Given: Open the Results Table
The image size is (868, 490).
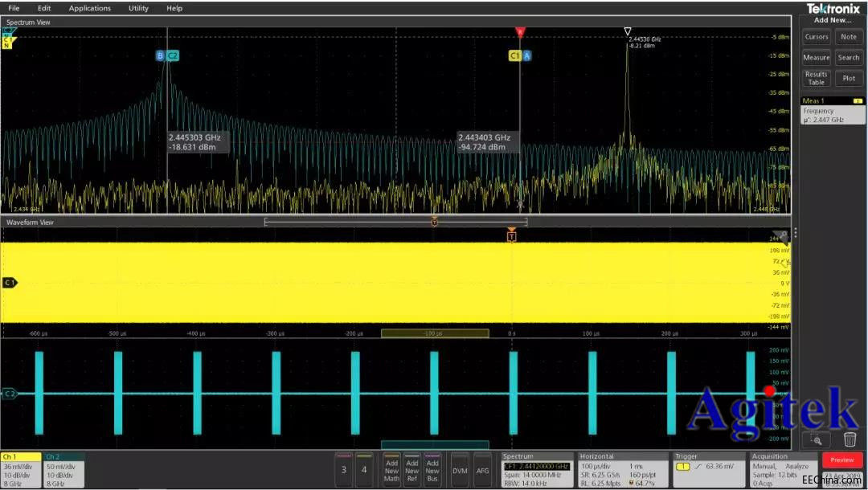Looking at the screenshot, I should [x=817, y=78].
